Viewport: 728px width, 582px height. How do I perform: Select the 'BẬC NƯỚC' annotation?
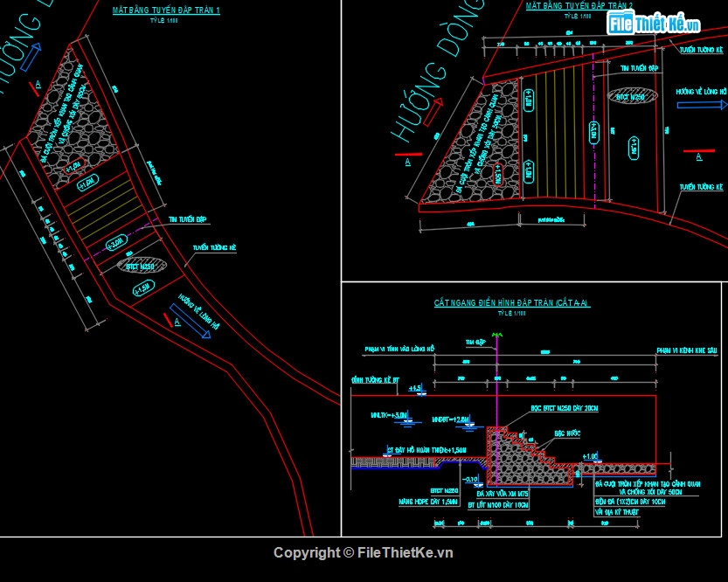[567, 433]
